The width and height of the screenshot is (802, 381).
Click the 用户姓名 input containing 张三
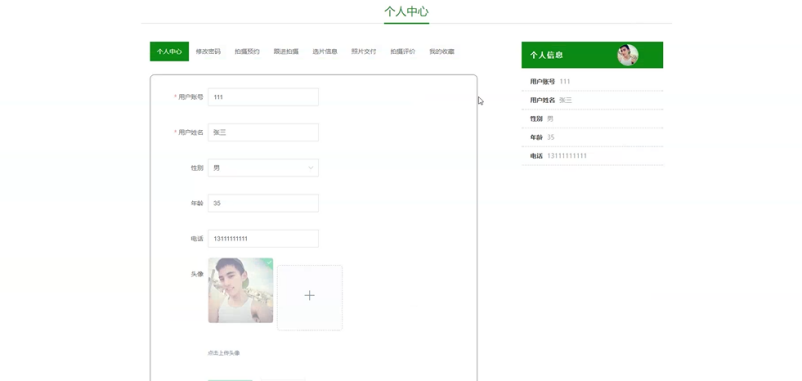pyautogui.click(x=263, y=132)
